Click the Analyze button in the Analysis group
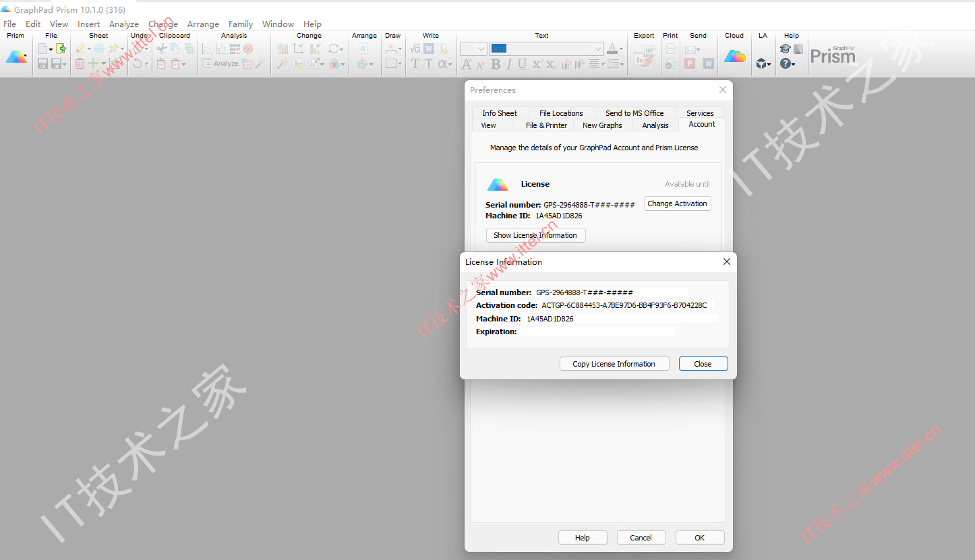 [x=220, y=63]
